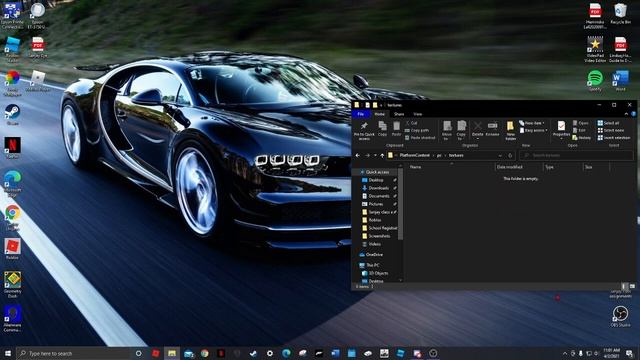Image resolution: width=640 pixels, height=360 pixels.
Task: Click Select all in ribbon
Action: click(x=608, y=123)
